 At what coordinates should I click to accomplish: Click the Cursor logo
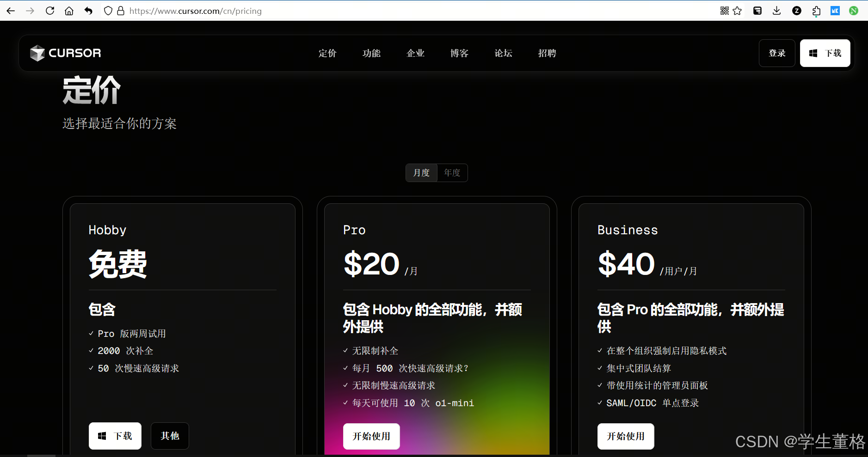pyautogui.click(x=66, y=53)
